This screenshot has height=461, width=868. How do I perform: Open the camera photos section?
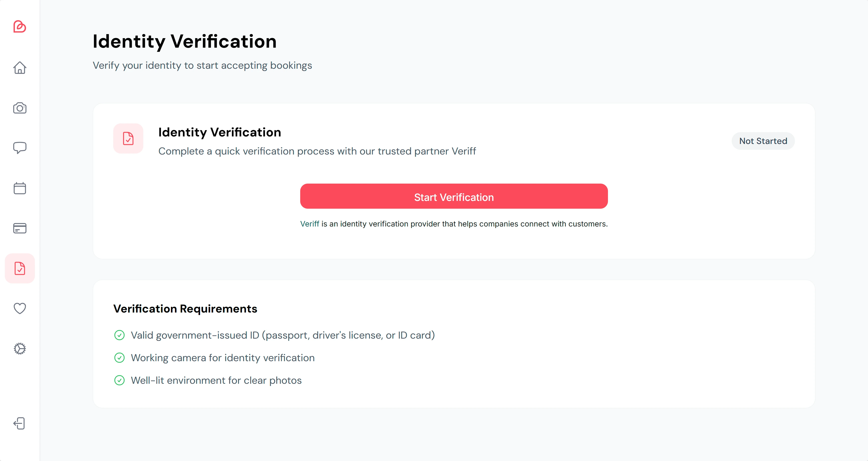click(x=20, y=108)
